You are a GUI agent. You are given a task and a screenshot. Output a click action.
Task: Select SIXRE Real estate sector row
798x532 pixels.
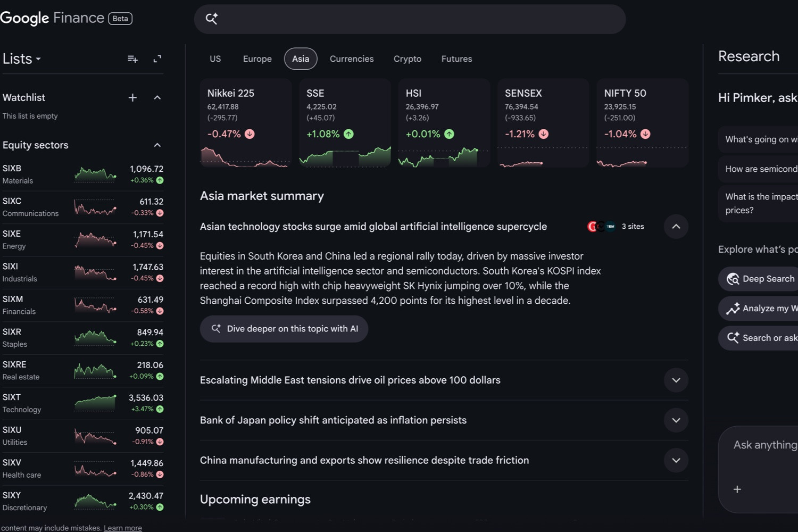click(82, 371)
